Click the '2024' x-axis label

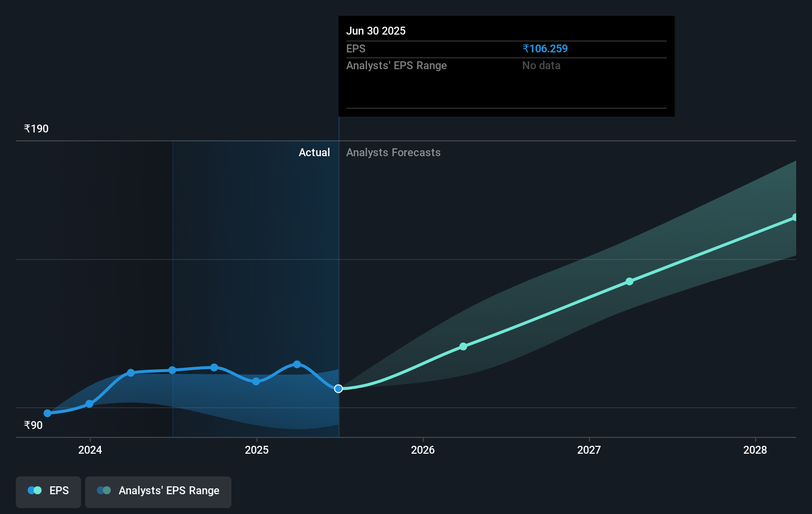90,450
